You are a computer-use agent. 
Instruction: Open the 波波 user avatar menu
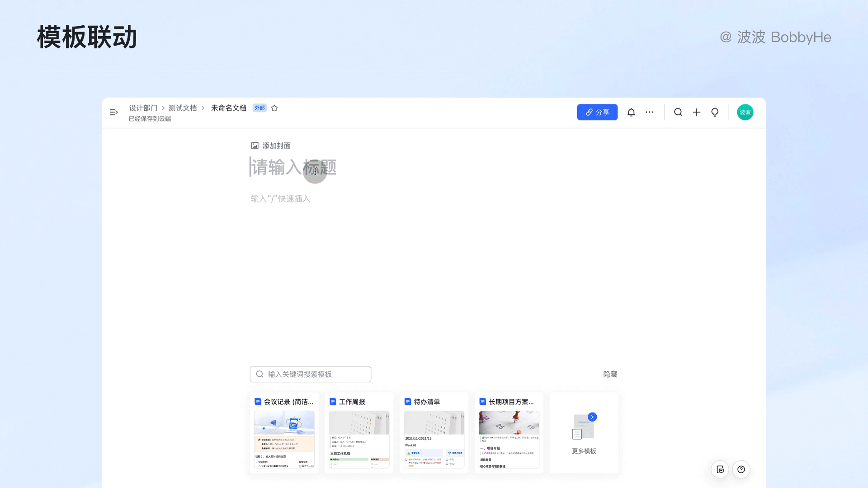pyautogui.click(x=745, y=112)
